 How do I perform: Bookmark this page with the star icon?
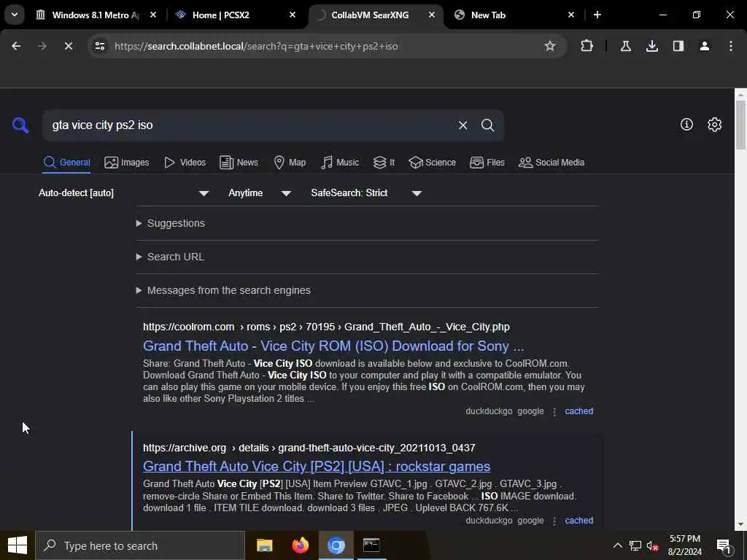tap(550, 46)
